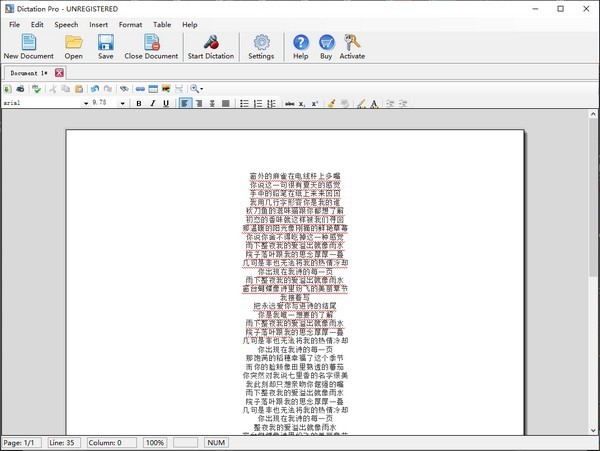
Task: Click the multilevel list icon
Action: 271,103
